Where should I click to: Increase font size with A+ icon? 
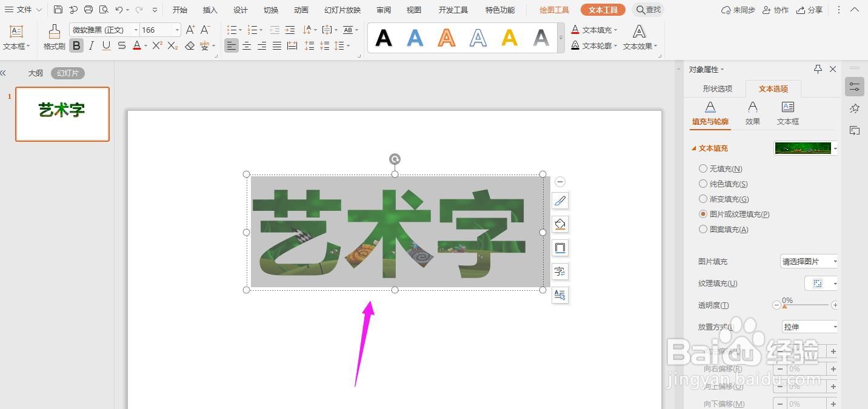coord(190,30)
